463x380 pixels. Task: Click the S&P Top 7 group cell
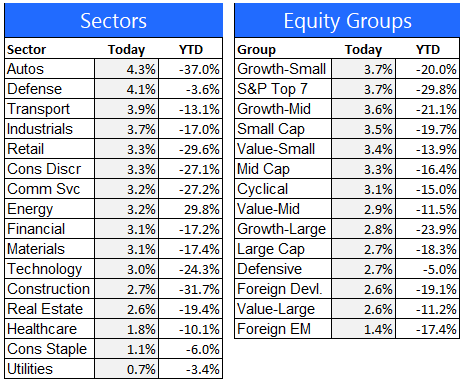click(283, 89)
